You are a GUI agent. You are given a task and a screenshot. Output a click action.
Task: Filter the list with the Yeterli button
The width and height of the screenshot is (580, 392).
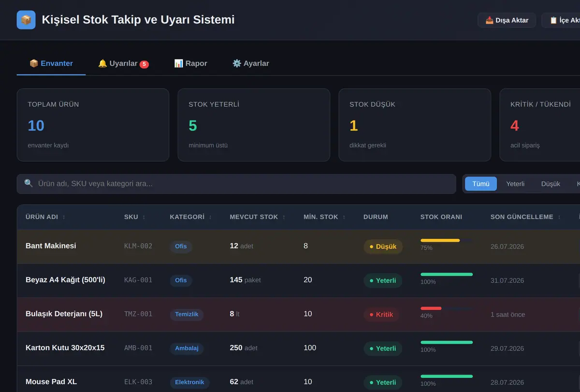pos(515,184)
